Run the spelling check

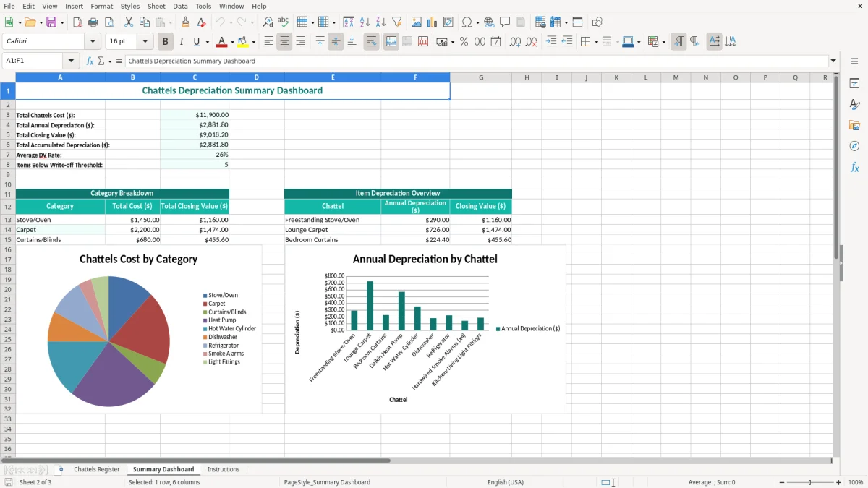[x=284, y=22]
